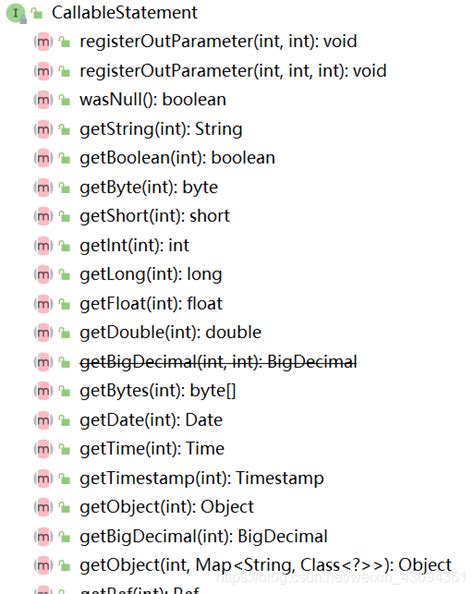The width and height of the screenshot is (474, 594).
Task: Select getFloat(int): float method
Action: click(151, 304)
